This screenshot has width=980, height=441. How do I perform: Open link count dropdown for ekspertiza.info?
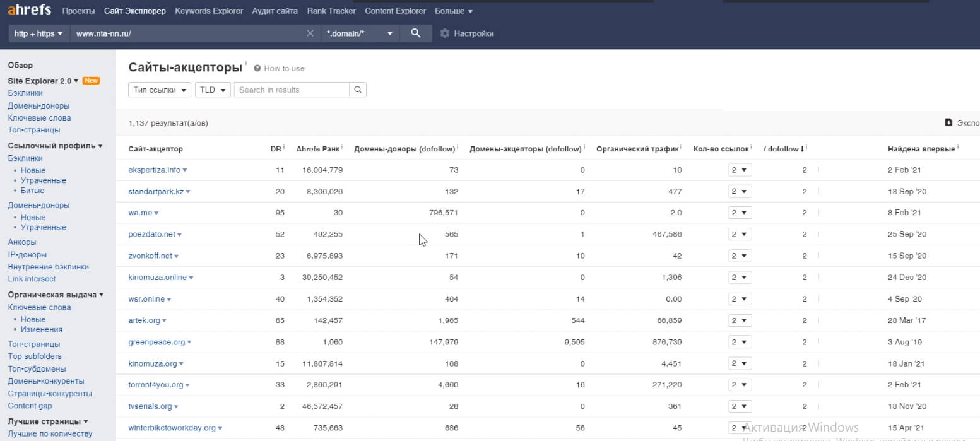click(x=740, y=170)
